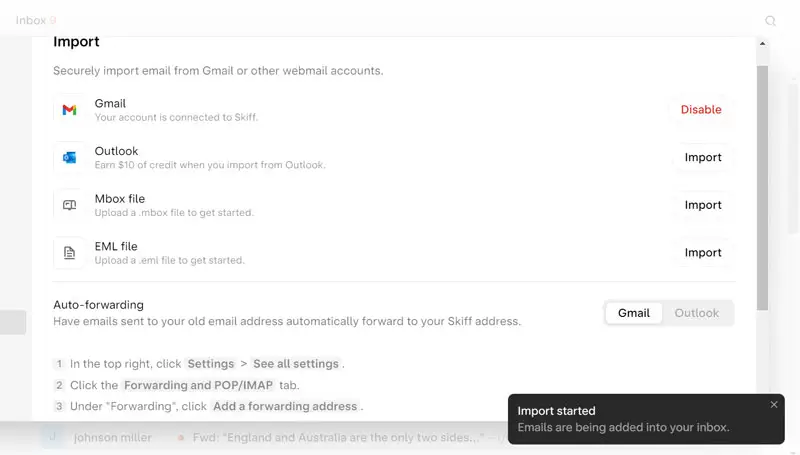Click the search magnifier icon
The image size is (800, 455).
[x=770, y=20]
